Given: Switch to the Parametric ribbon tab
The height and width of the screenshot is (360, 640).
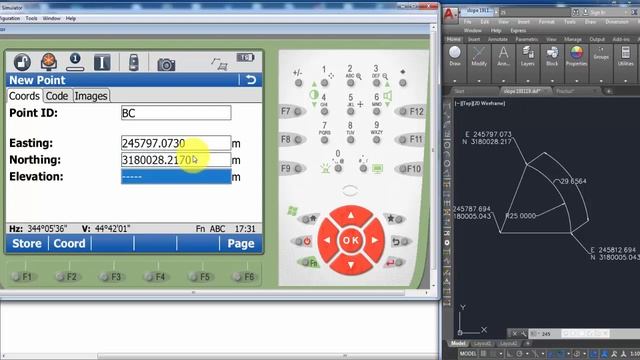Looking at the screenshot, I should click(x=527, y=39).
